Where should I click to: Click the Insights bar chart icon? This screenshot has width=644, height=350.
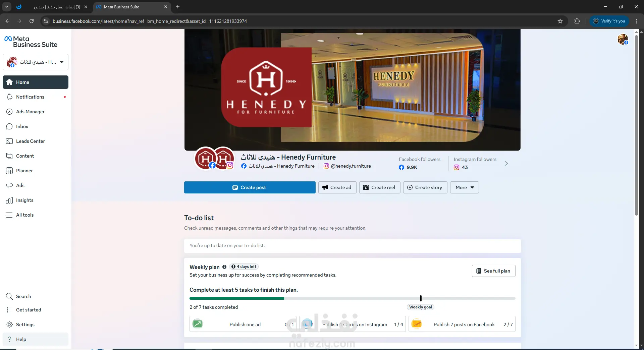9,200
